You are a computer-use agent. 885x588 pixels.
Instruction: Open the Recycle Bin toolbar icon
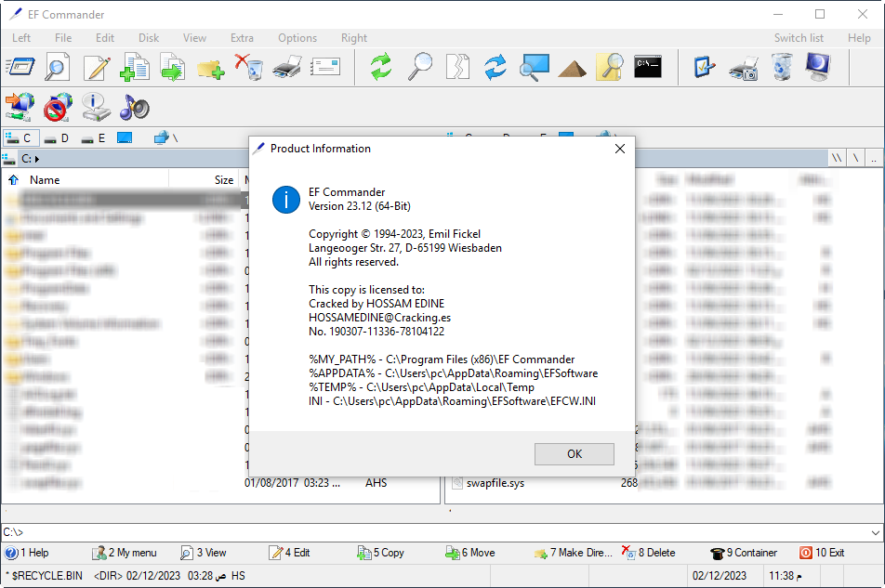(x=782, y=67)
